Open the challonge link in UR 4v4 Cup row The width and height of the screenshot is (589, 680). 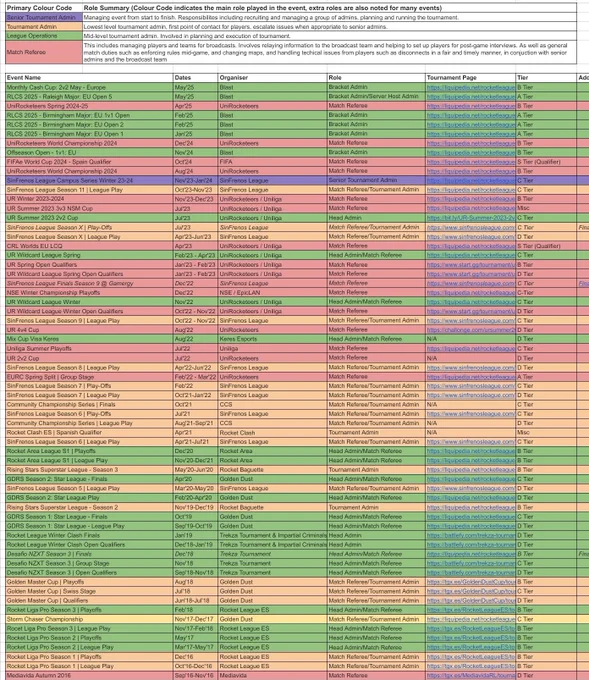coord(471,330)
